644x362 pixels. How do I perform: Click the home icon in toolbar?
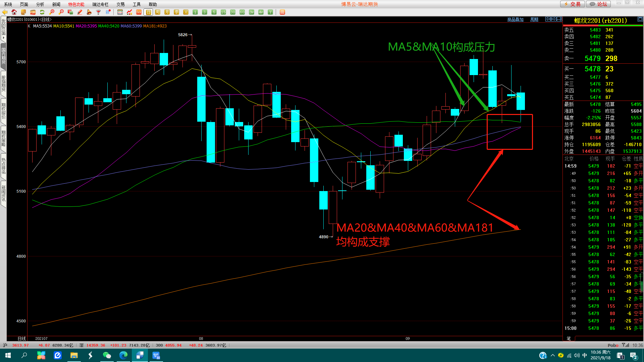14,12
